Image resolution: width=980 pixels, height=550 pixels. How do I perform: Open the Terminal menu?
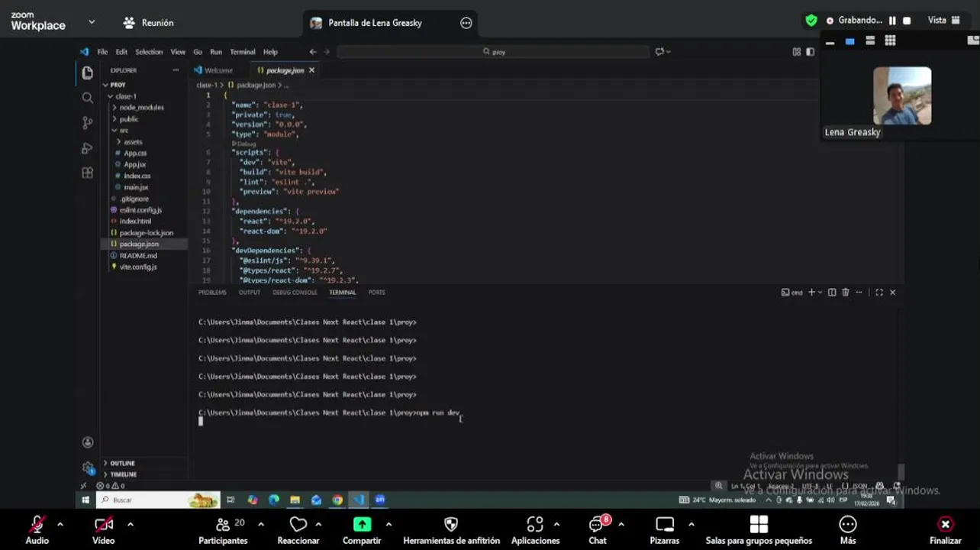[243, 52]
